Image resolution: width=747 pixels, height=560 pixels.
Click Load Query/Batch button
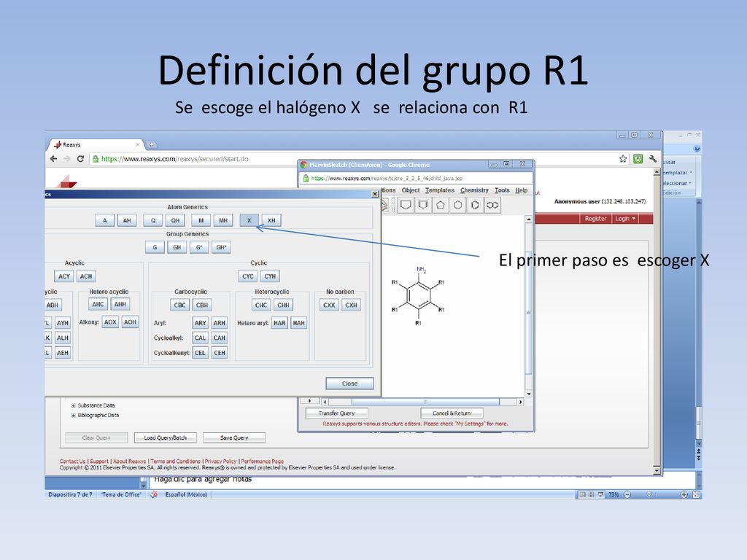[x=166, y=437]
